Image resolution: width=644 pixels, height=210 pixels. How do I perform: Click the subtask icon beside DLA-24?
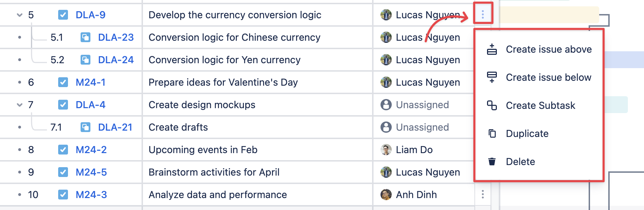(85, 60)
